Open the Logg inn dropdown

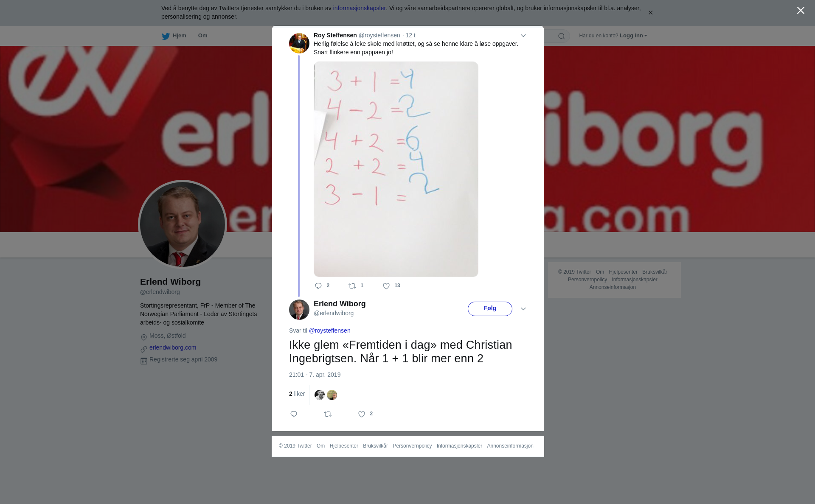[633, 36]
